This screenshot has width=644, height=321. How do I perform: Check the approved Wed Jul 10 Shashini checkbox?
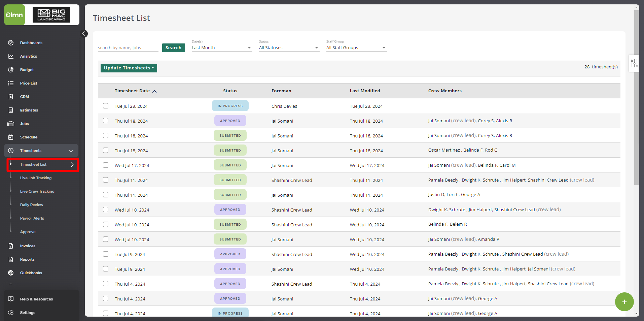(106, 210)
